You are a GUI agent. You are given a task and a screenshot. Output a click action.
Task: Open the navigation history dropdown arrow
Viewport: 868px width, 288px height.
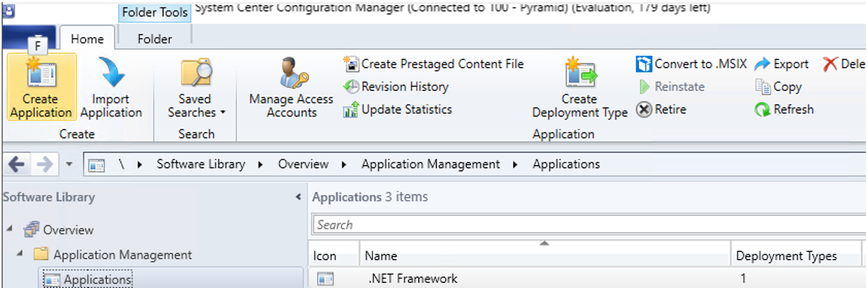click(x=69, y=164)
